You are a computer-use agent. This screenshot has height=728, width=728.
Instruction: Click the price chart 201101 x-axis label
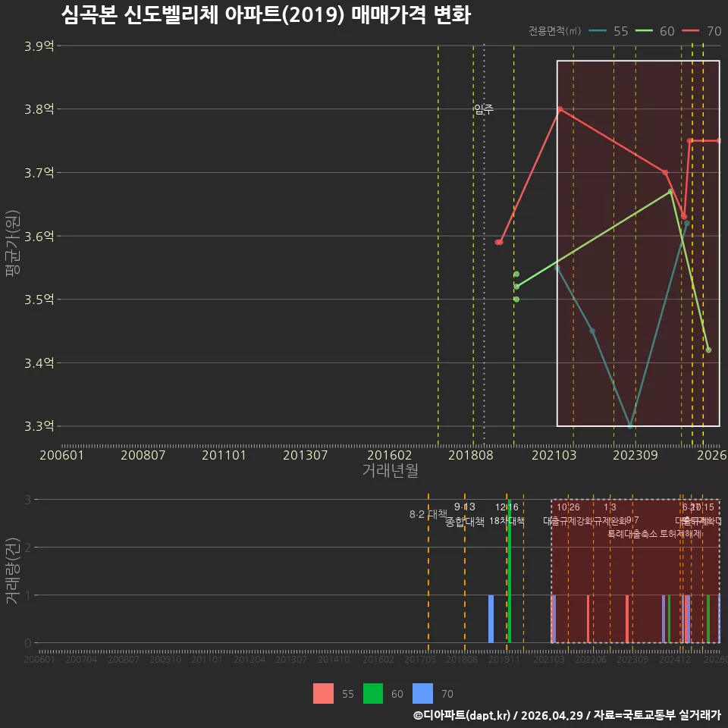[x=224, y=455]
